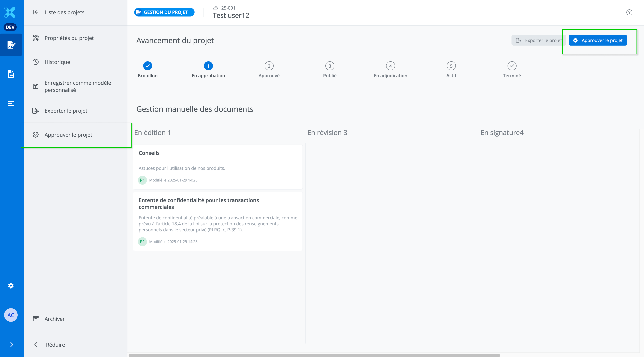Open Historique from the side menu
This screenshot has height=357, width=644.
(x=57, y=62)
